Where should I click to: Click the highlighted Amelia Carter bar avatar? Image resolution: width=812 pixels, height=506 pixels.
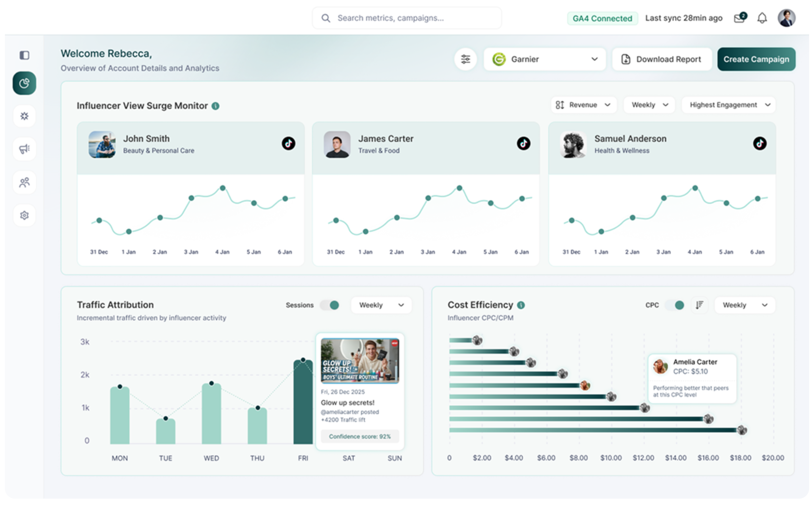tap(585, 385)
